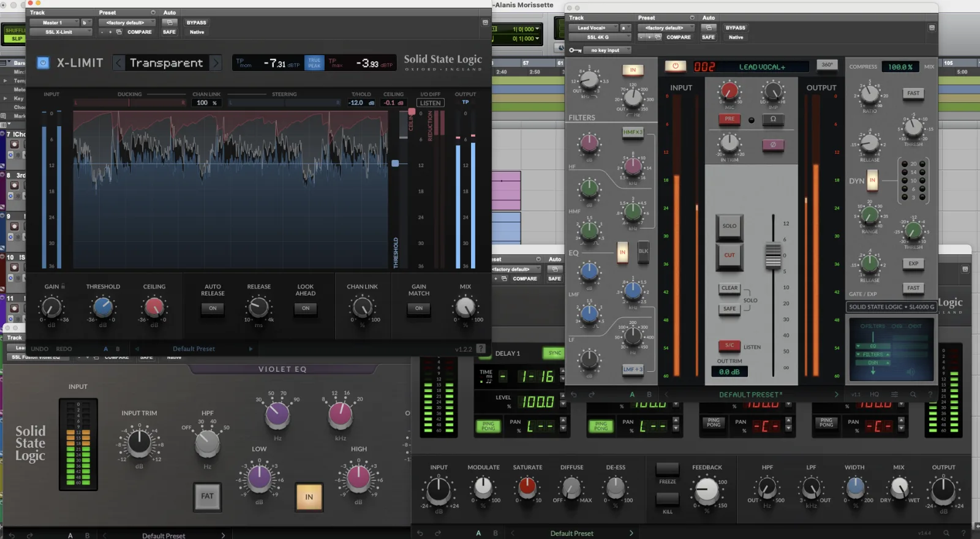Click the Violet EQ undo arrow
This screenshot has height=539, width=980.
(12, 535)
